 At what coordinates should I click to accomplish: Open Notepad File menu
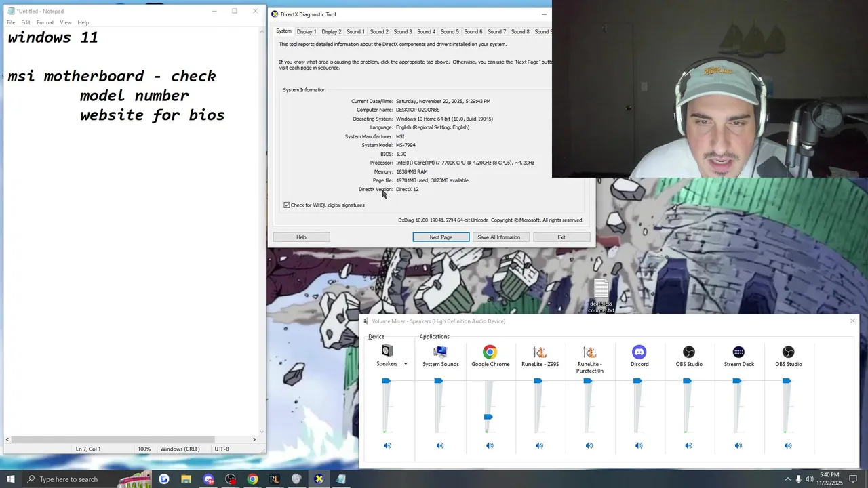pos(11,22)
